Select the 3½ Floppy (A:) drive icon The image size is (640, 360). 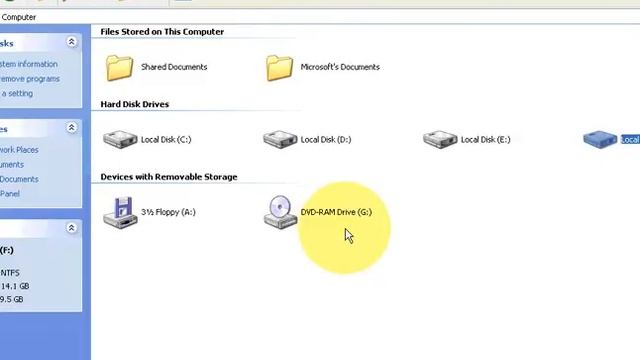(x=120, y=212)
